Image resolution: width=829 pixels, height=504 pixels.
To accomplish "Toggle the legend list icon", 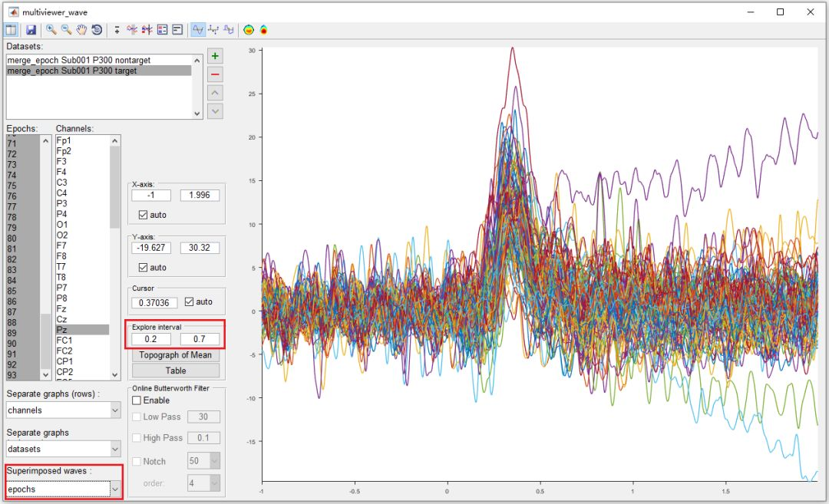I will 162,30.
